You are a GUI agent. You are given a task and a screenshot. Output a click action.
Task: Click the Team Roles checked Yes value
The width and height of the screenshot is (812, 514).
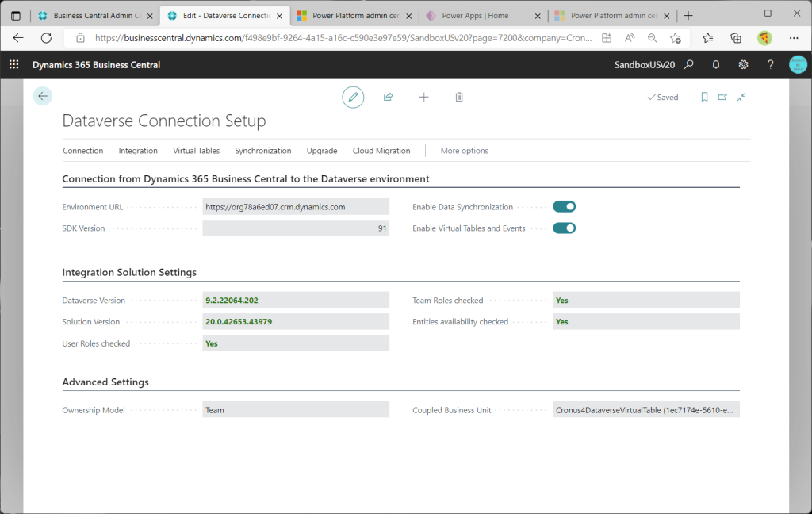pos(562,301)
